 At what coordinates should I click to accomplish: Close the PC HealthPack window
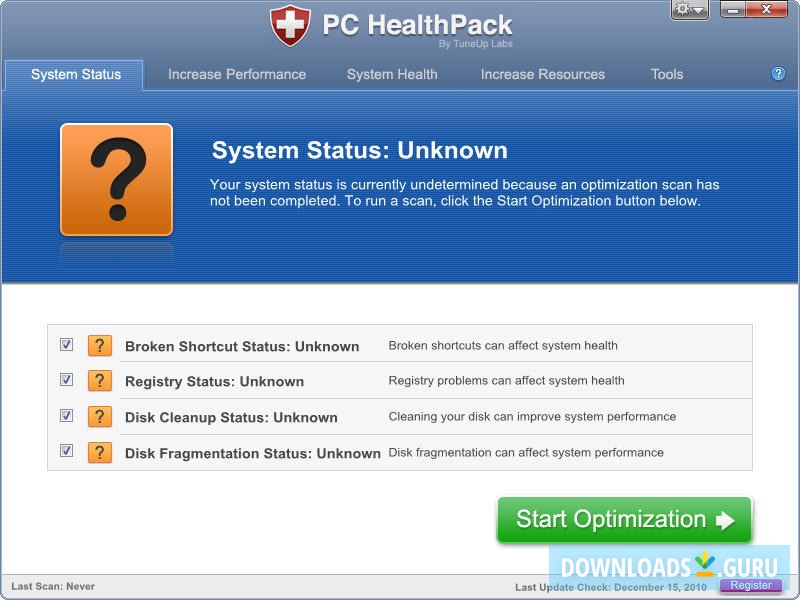click(766, 9)
